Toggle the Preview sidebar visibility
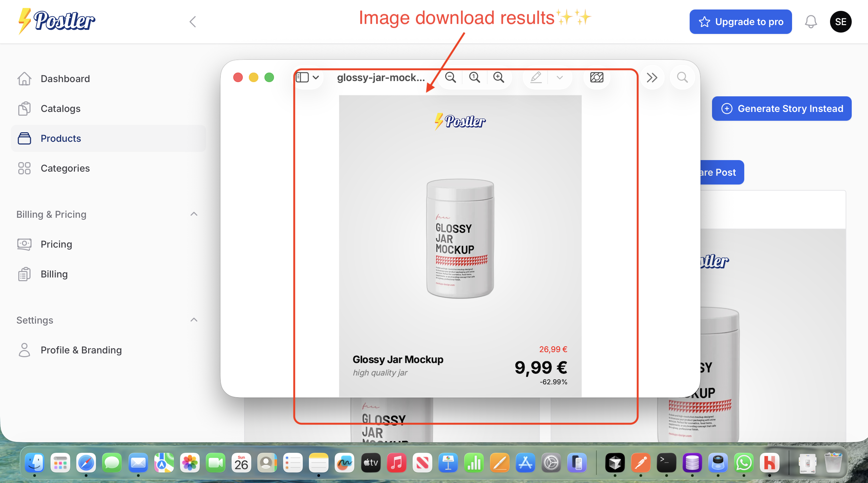The image size is (868, 483). point(302,77)
